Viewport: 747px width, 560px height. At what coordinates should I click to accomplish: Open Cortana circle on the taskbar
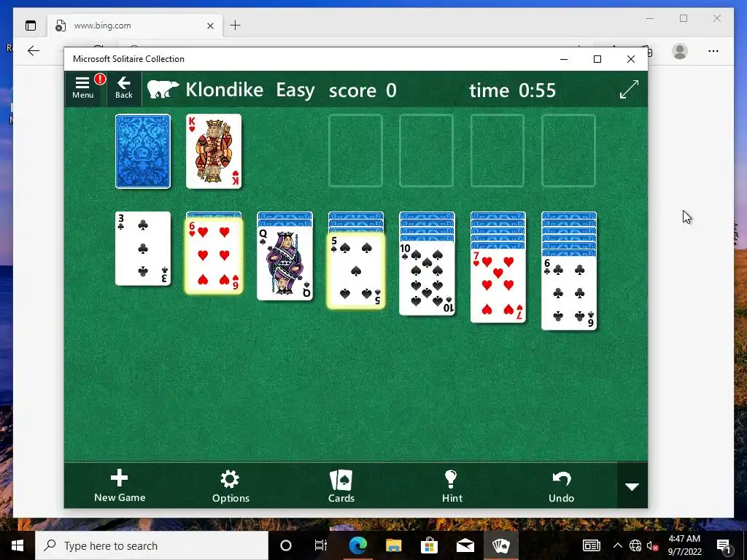tap(286, 545)
